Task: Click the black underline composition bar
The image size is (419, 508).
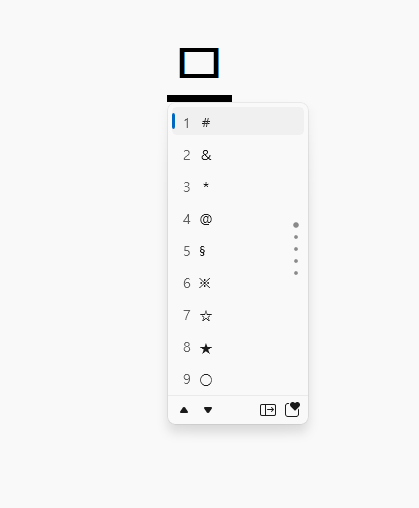Action: click(199, 98)
